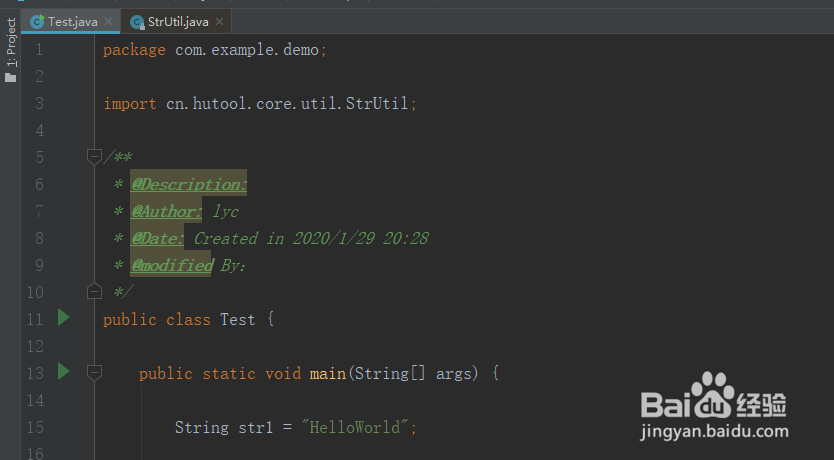Click the author name lyc

[x=225, y=212]
